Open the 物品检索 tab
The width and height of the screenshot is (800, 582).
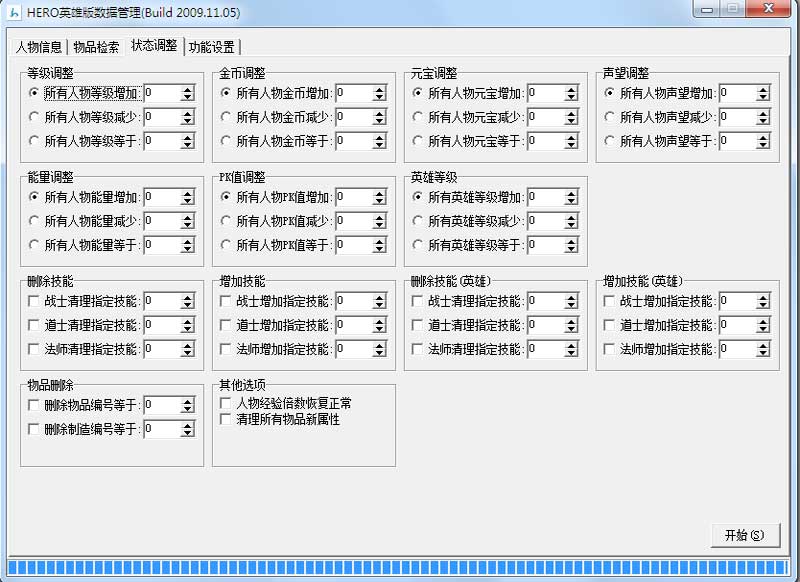[x=96, y=46]
